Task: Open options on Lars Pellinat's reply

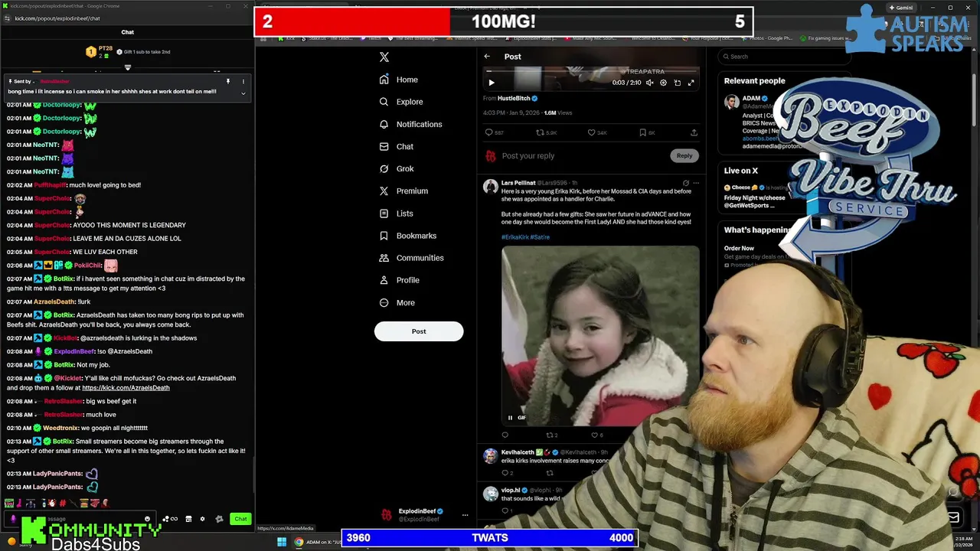Action: (695, 183)
